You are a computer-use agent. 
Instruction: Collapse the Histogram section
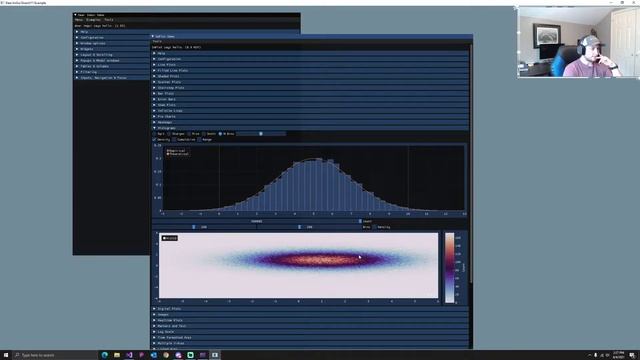[311, 128]
